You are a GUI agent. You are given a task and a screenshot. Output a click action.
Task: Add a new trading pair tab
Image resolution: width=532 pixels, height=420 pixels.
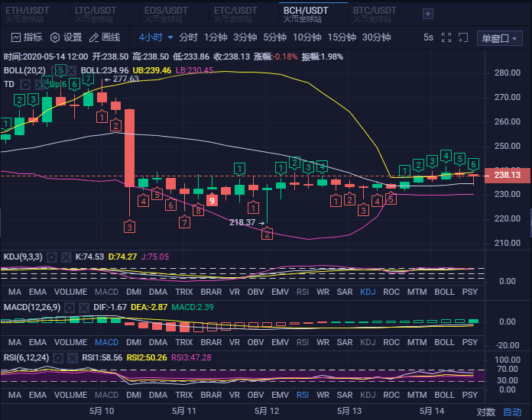pos(427,13)
